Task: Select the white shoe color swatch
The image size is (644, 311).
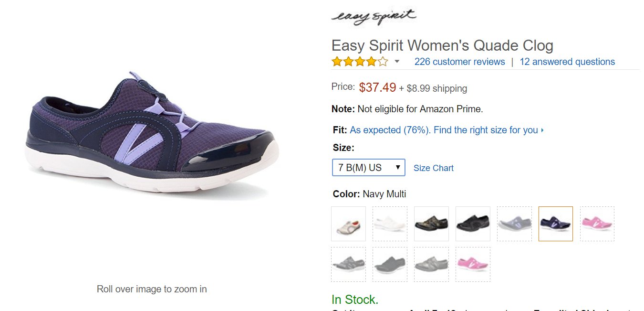Action: click(390, 224)
